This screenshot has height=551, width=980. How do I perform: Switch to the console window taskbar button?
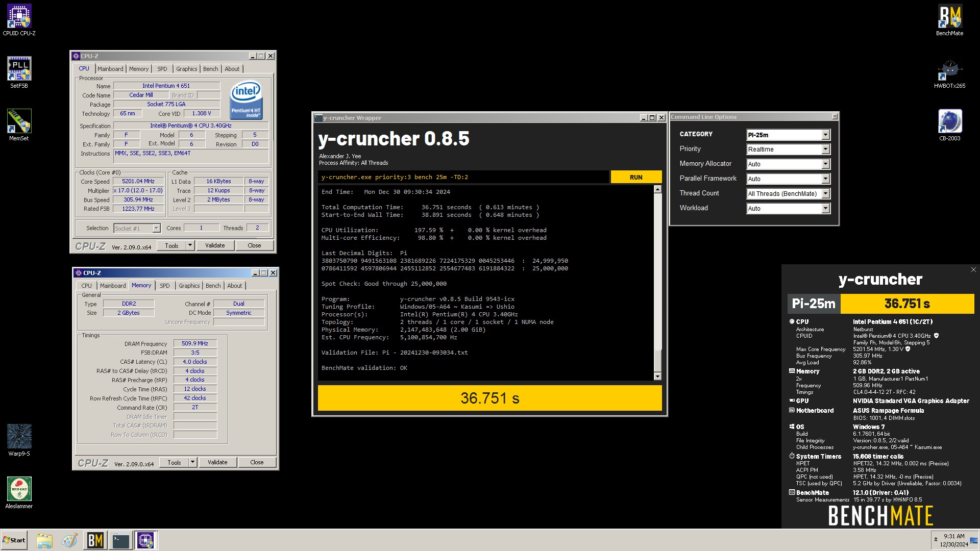(x=121, y=540)
